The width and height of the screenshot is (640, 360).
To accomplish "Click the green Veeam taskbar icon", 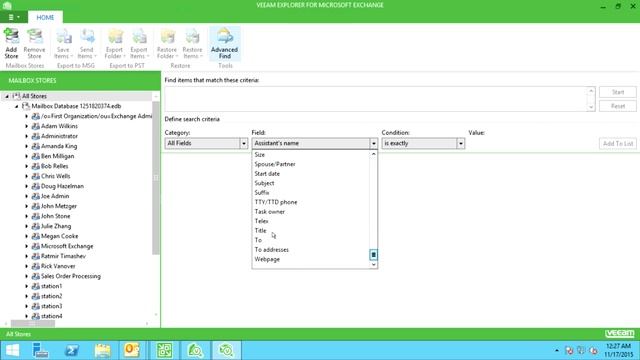I will (164, 350).
